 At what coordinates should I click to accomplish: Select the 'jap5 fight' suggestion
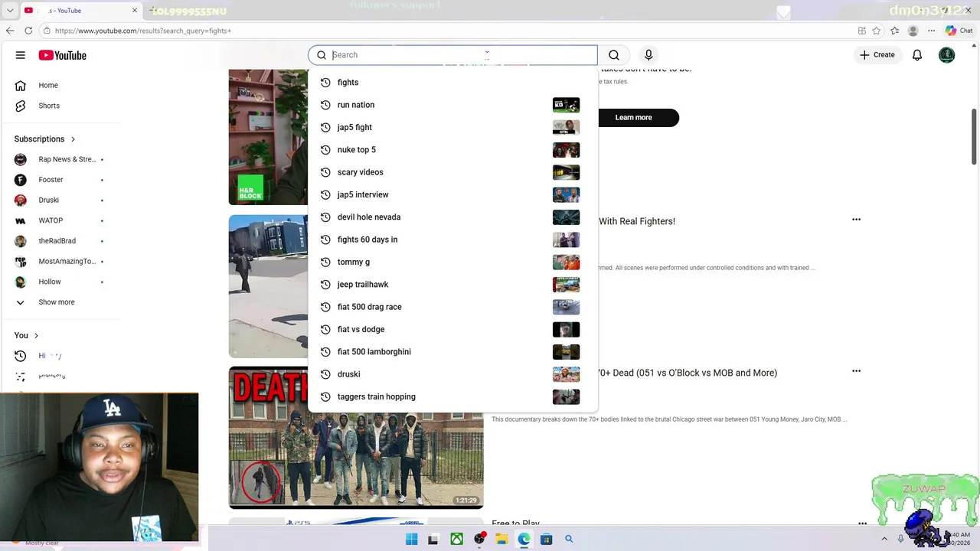(x=452, y=127)
